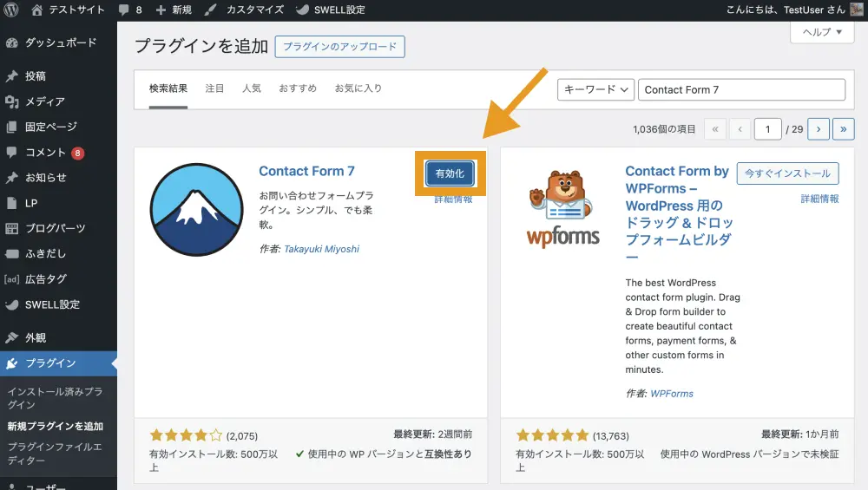Jump to last page of results
This screenshot has width=868, height=490.
tap(844, 129)
